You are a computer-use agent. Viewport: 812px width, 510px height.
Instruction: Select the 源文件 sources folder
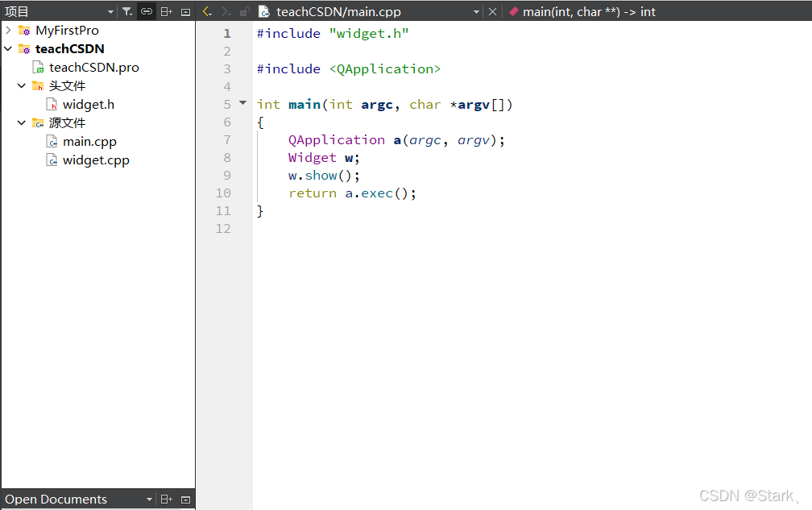pos(68,123)
